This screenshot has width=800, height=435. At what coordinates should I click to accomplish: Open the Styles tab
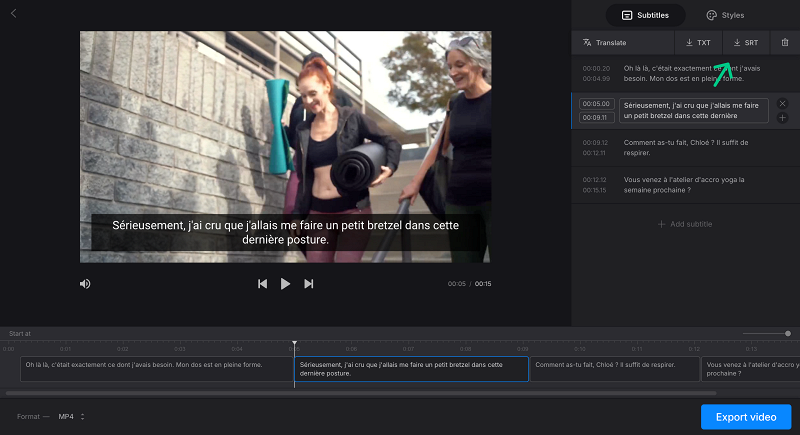pyautogui.click(x=725, y=15)
